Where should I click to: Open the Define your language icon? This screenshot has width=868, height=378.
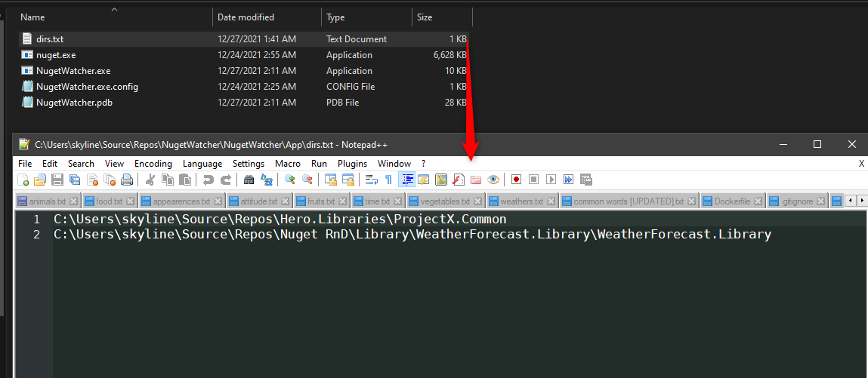click(424, 180)
